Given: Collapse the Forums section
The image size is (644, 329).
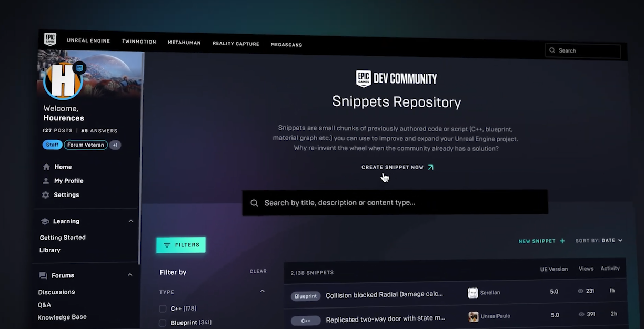Looking at the screenshot, I should 130,275.
